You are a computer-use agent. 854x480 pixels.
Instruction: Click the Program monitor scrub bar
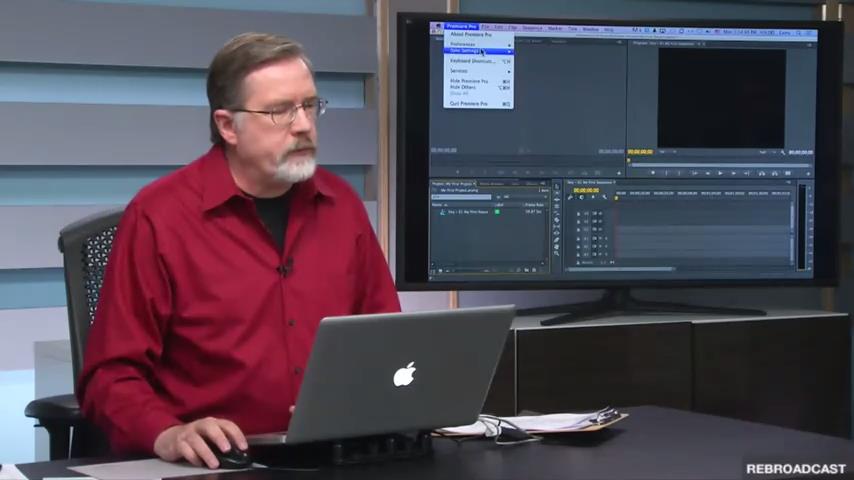point(720,165)
